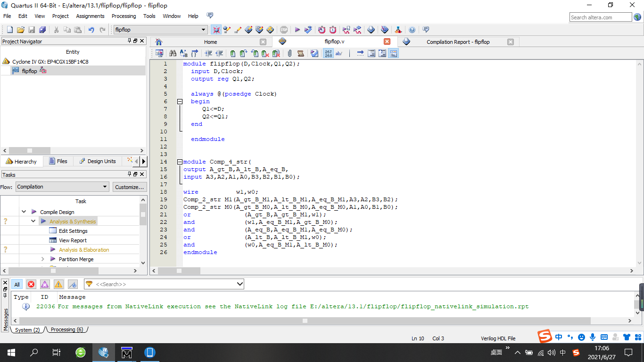Open the Assignment Editor icon in the main toolbar
644x362 pixels.
pos(248,30)
